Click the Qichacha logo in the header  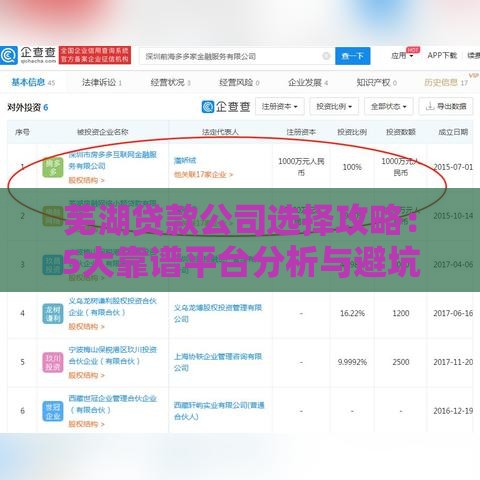coord(28,55)
